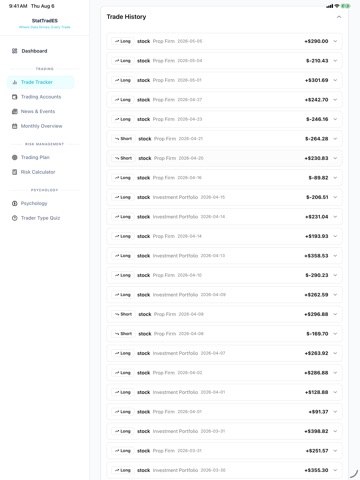Screen dimensions: 360x480
Task: Click the Long badge on $-89.82 trade
Action: (x=123, y=178)
